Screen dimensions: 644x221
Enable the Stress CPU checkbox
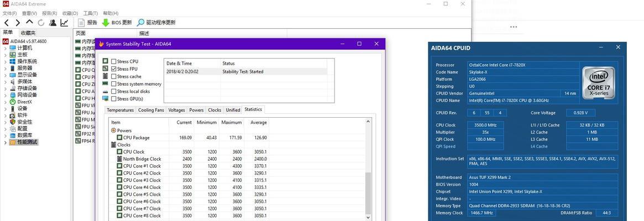coord(114,62)
